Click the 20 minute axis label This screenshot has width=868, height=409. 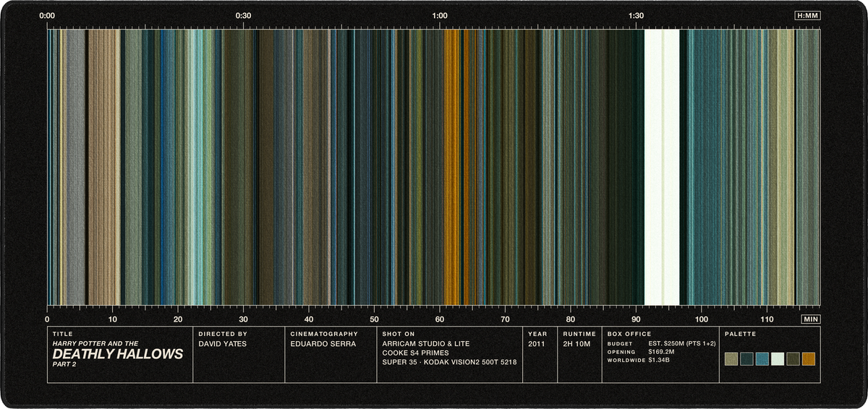click(178, 319)
